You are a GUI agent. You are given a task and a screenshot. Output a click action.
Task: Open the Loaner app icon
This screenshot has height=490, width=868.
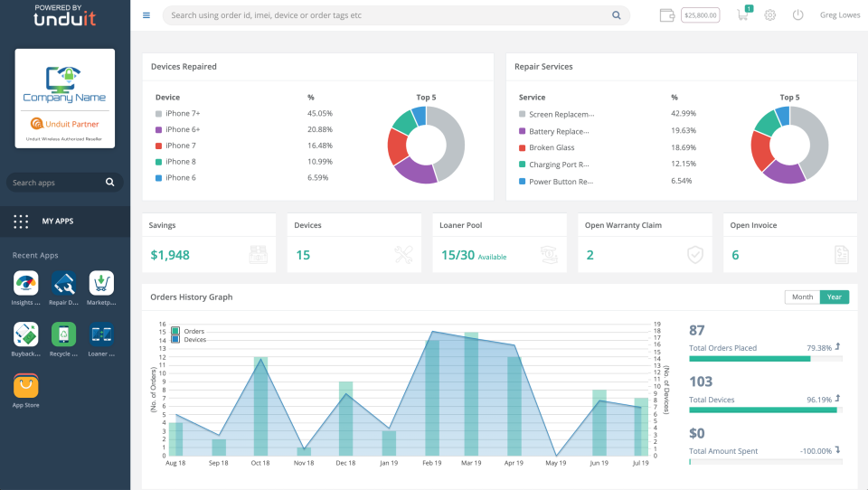[101, 335]
